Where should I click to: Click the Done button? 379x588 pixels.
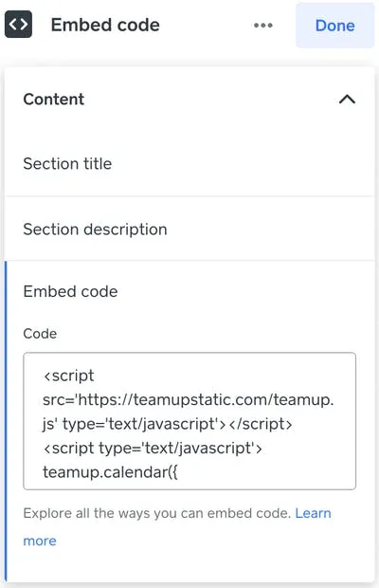334,26
